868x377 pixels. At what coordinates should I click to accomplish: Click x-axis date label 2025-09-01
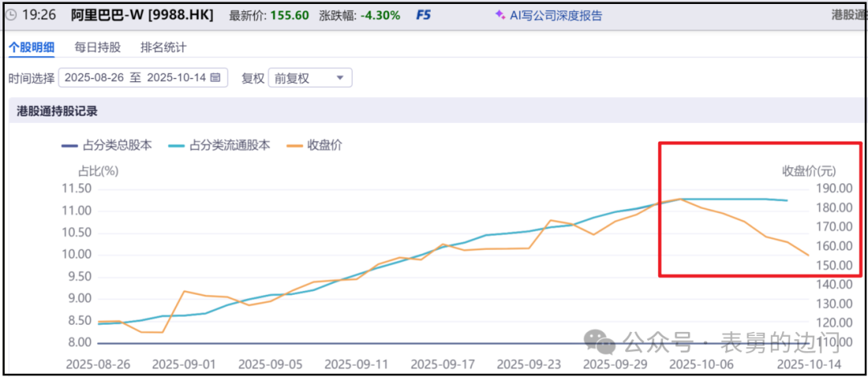pos(185,364)
